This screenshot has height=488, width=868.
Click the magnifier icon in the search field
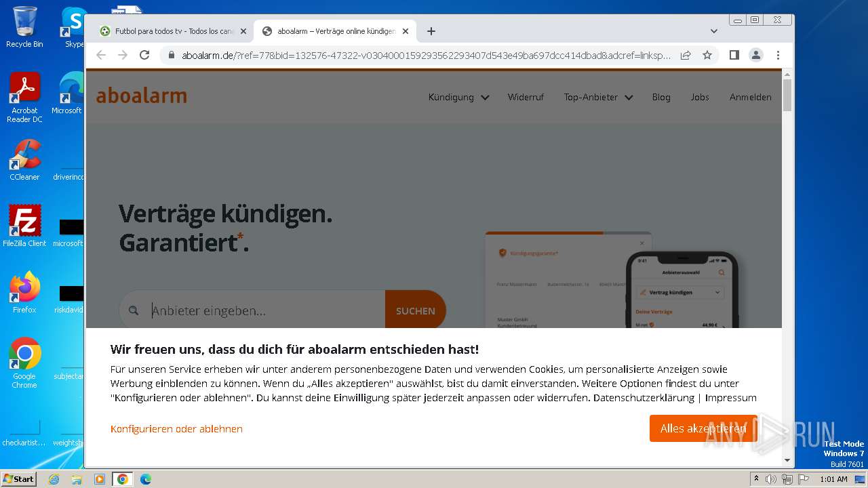pos(134,310)
